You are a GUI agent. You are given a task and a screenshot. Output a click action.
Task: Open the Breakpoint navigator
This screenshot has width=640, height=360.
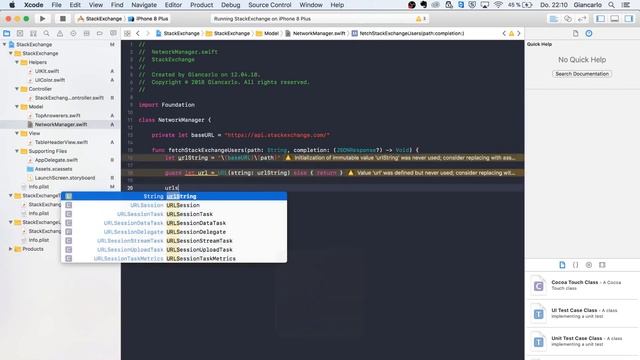[x=100, y=33]
